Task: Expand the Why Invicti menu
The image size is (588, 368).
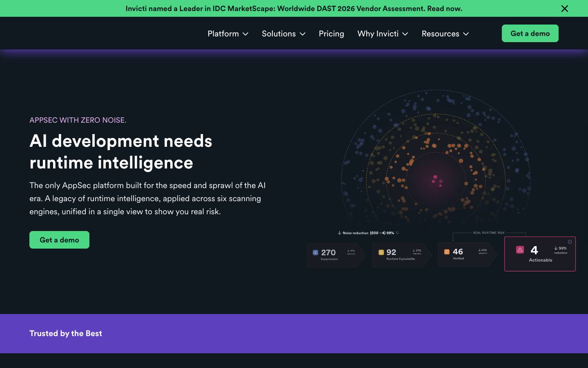Action: pos(383,34)
